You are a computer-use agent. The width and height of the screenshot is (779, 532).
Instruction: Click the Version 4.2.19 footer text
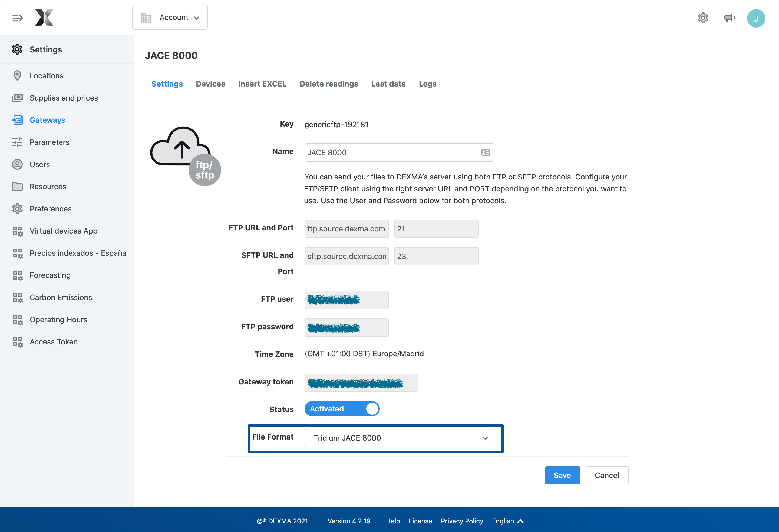(x=349, y=521)
